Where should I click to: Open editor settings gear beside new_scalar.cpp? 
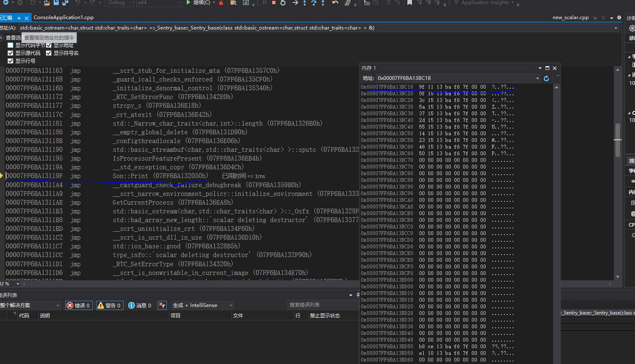click(619, 17)
